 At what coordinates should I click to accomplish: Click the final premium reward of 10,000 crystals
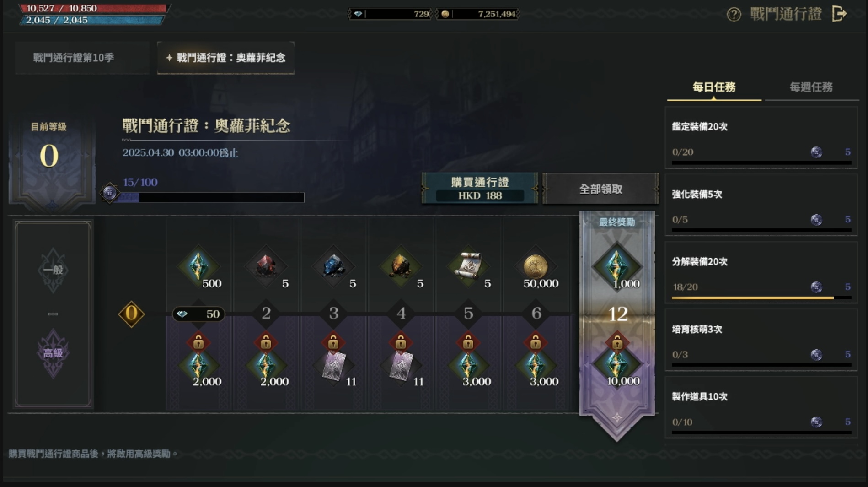pyautogui.click(x=617, y=365)
